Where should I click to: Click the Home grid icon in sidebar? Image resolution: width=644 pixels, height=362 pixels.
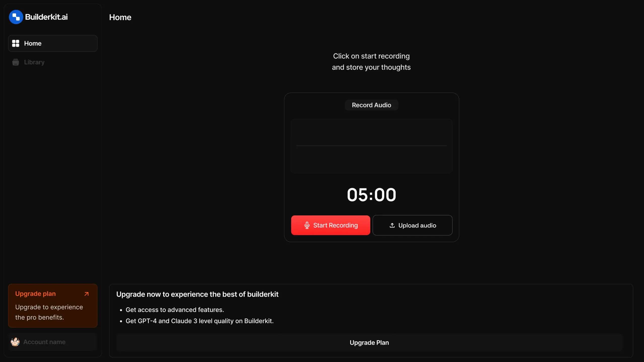point(16,43)
